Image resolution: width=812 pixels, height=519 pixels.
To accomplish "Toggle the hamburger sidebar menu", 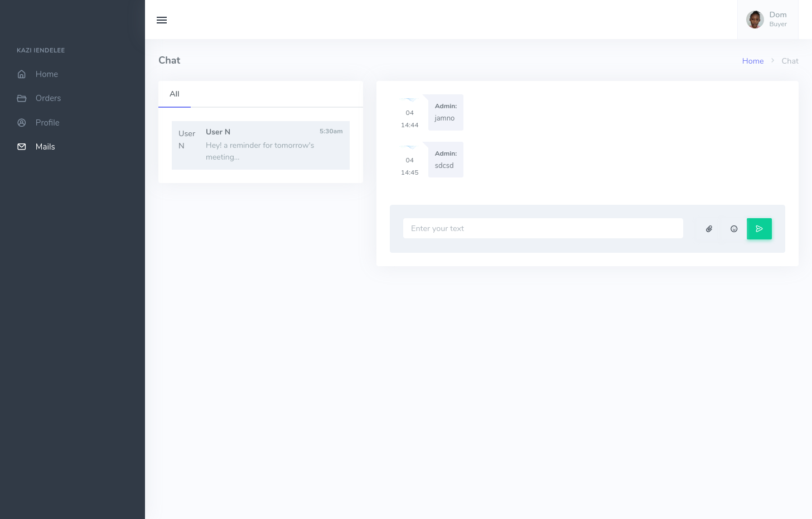I will (x=162, y=20).
